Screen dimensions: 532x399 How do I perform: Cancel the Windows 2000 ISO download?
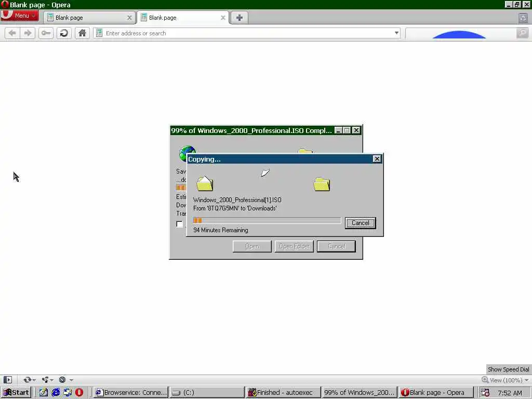tap(336, 246)
